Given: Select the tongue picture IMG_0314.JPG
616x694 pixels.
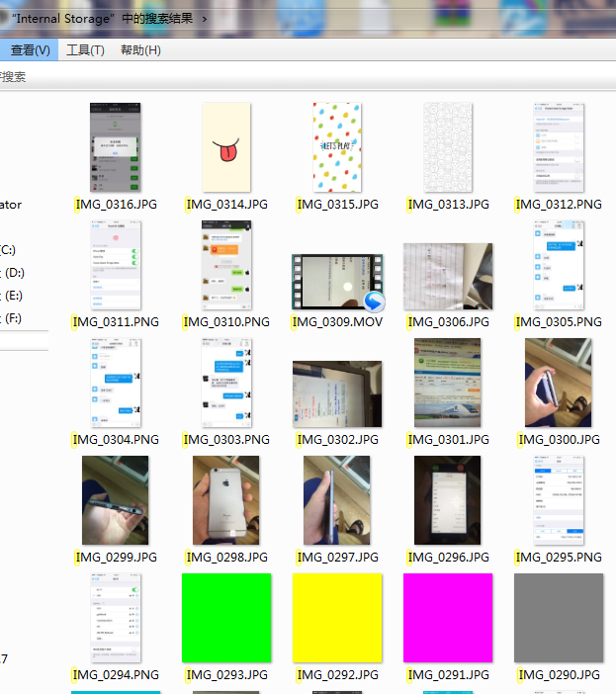Looking at the screenshot, I should click(226, 147).
